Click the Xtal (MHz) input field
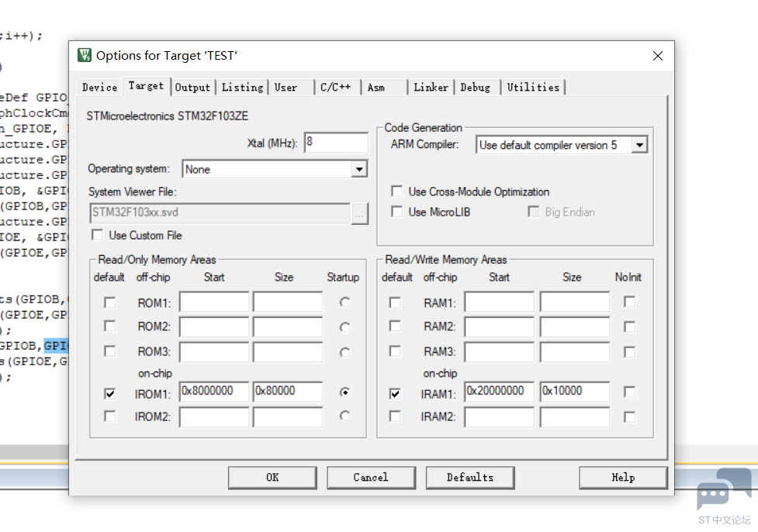The width and height of the screenshot is (758, 532). tap(336, 143)
